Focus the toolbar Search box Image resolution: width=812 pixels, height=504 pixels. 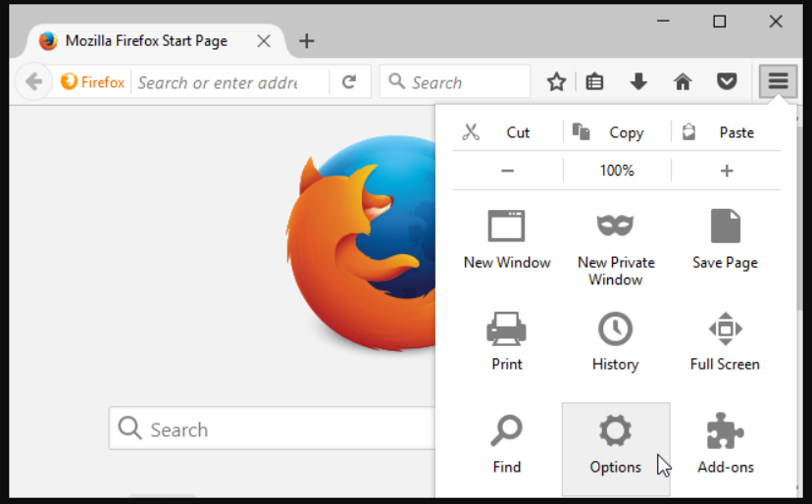click(x=455, y=81)
